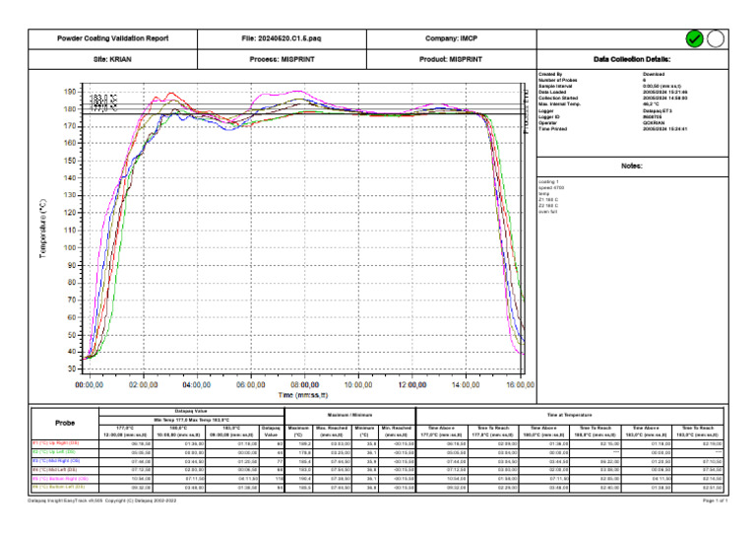Click the empty white circle indicator
756x535 pixels.
716,39
